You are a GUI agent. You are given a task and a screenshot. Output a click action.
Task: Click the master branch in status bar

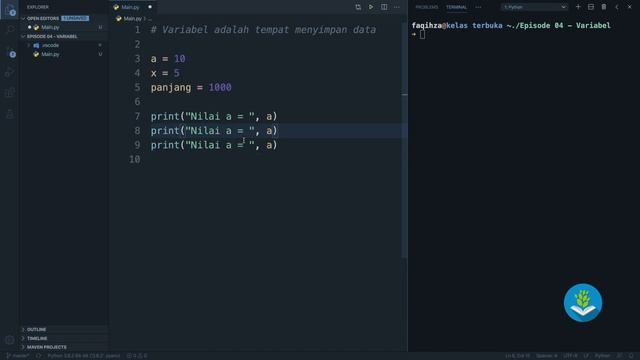point(18,356)
